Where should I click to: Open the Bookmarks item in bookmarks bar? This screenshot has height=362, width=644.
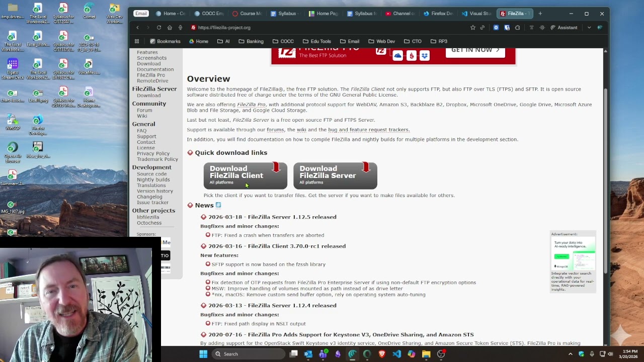pyautogui.click(x=165, y=41)
